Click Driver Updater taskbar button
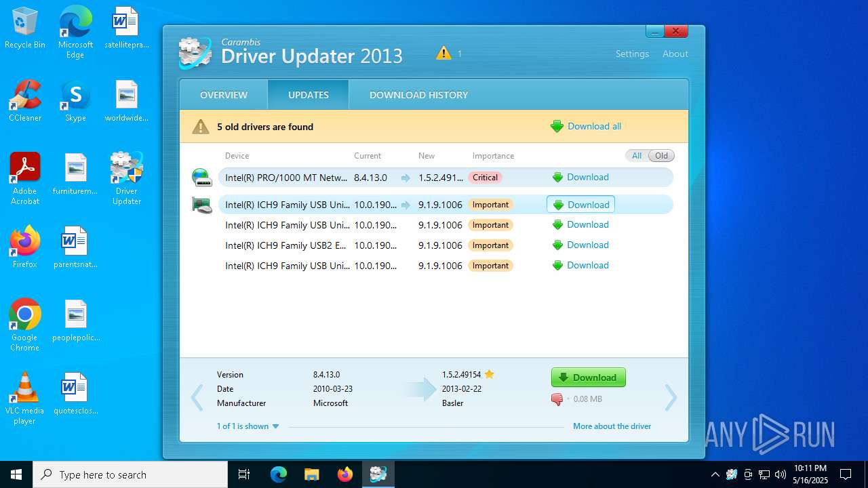The width and height of the screenshot is (868, 488). [x=378, y=474]
